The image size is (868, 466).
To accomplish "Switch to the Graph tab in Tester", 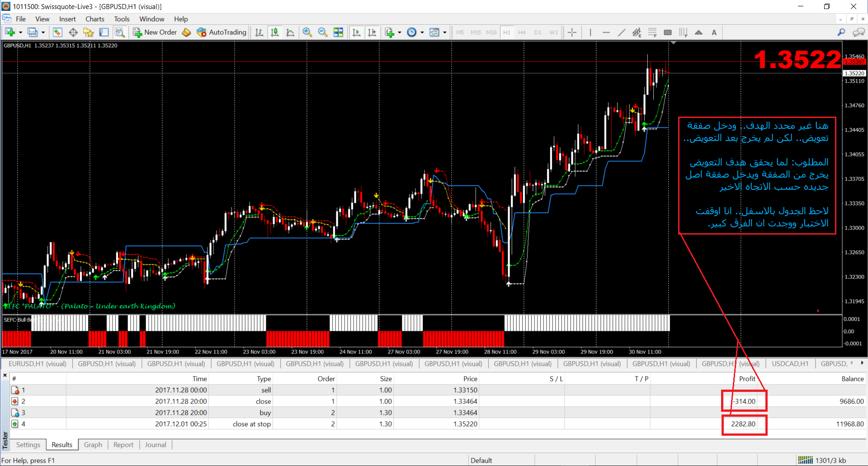I will [93, 445].
